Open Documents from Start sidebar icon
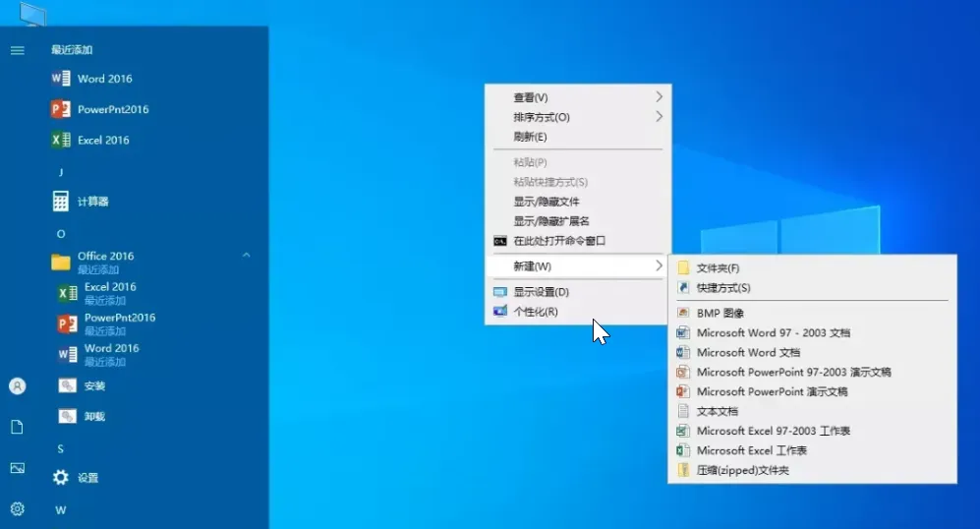This screenshot has height=529, width=980. (18, 427)
